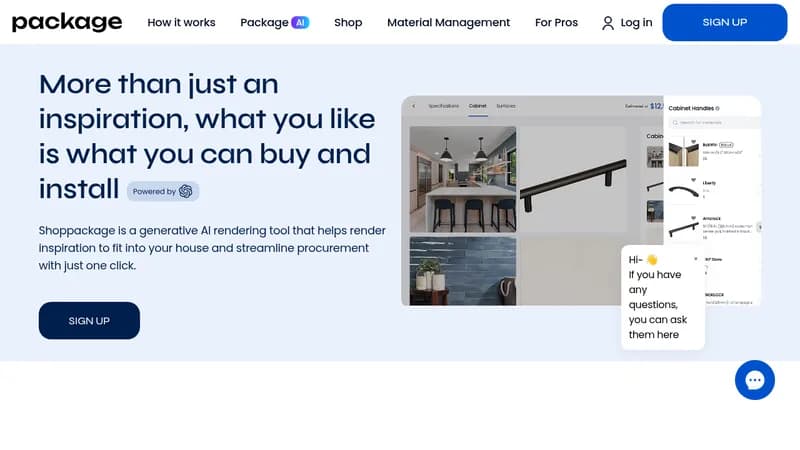The width and height of the screenshot is (800, 450).
Task: Click the blue SIGN UP button in header
Action: coord(724,22)
